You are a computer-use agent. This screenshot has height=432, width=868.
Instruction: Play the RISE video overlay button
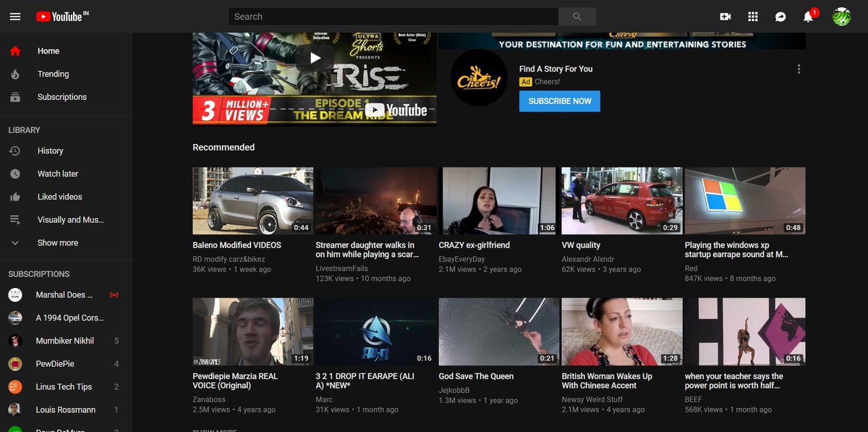click(315, 58)
